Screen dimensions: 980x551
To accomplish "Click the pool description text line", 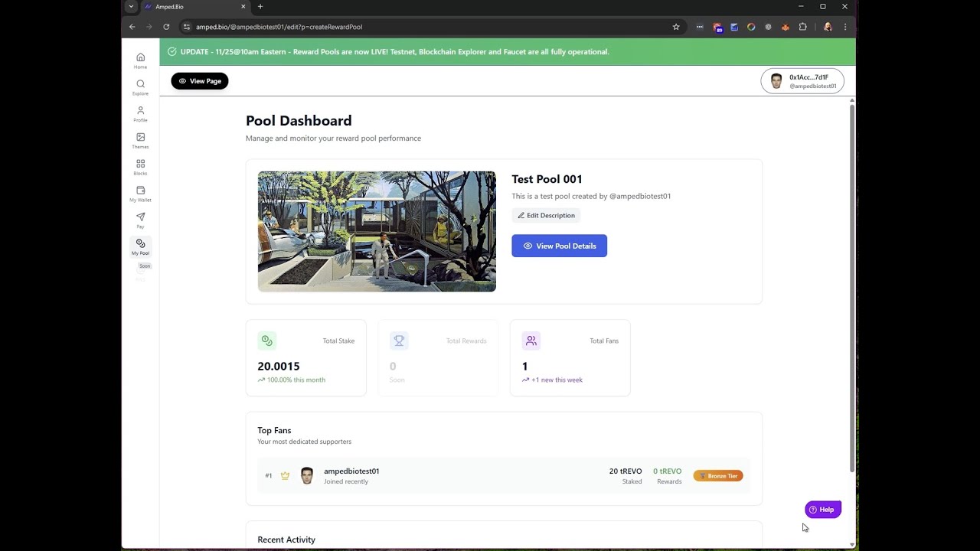I will pos(591,196).
